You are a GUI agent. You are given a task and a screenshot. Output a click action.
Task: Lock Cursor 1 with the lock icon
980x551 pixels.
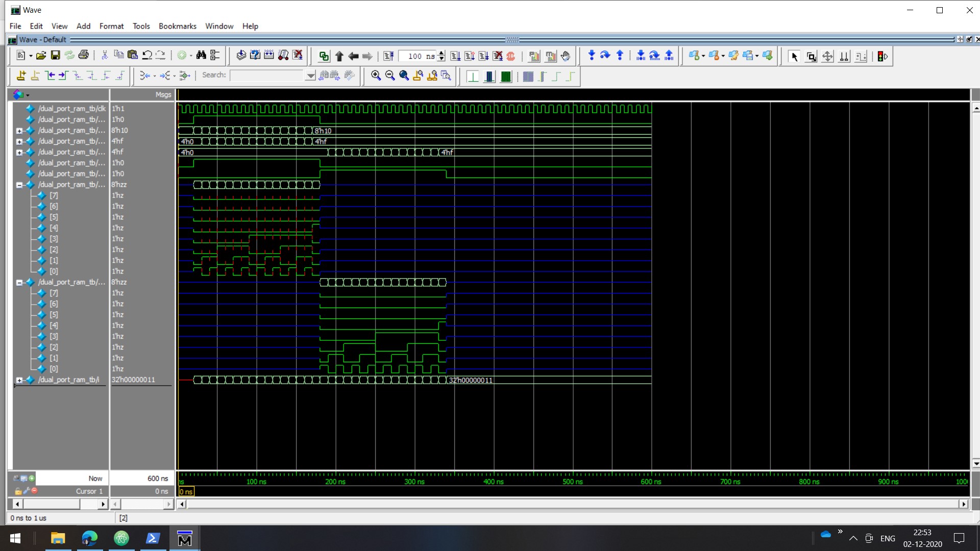(18, 491)
